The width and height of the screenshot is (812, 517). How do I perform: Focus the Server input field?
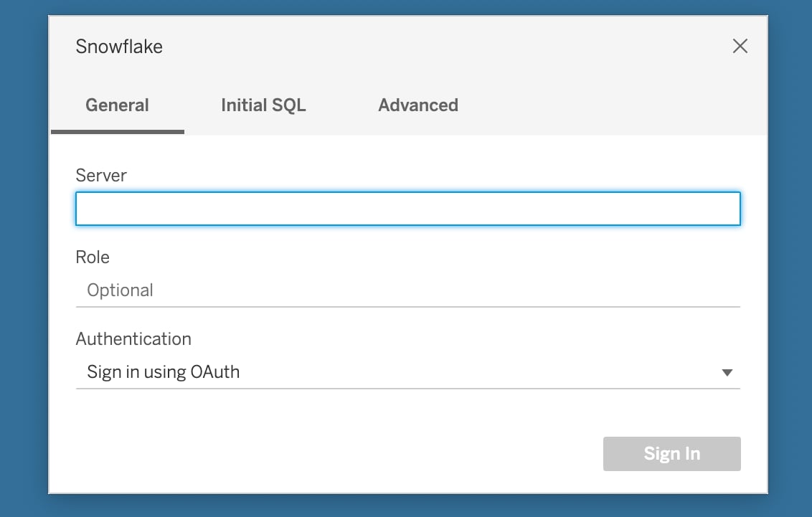(x=408, y=209)
